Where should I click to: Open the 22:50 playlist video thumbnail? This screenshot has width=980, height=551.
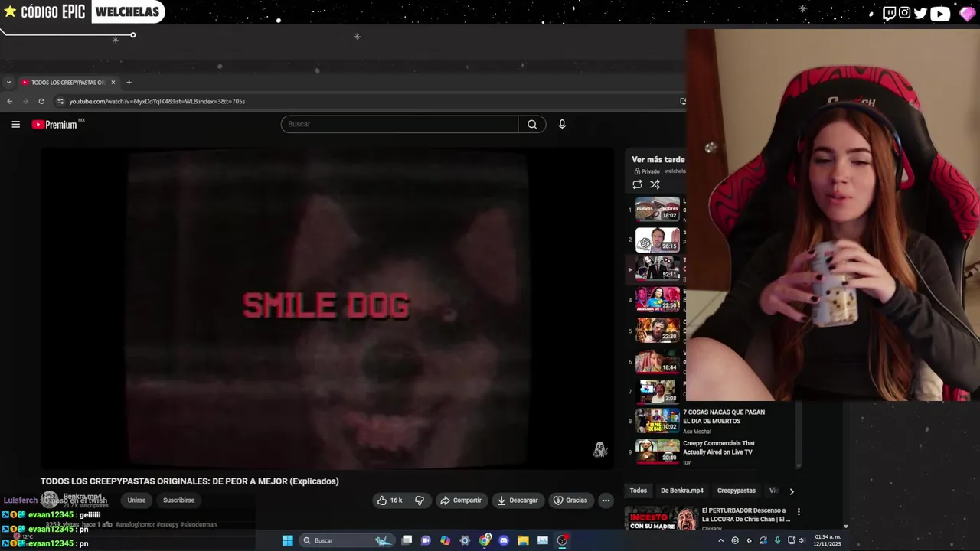(657, 299)
